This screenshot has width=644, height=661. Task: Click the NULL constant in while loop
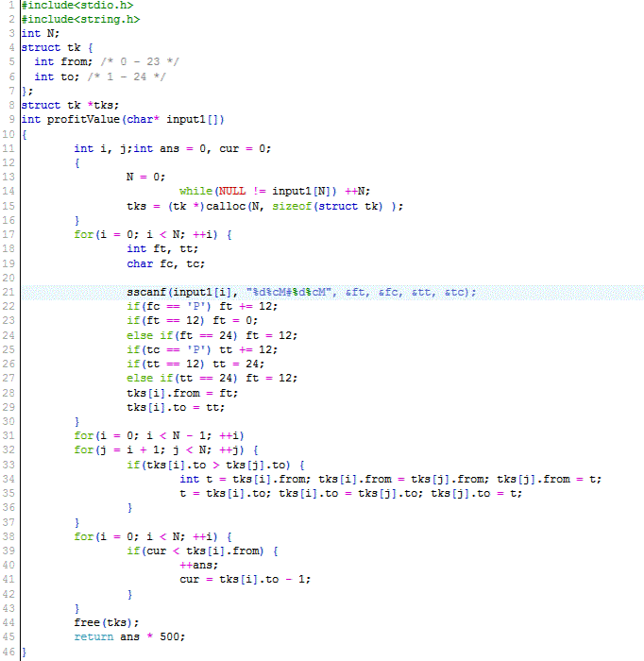pyautogui.click(x=231, y=192)
